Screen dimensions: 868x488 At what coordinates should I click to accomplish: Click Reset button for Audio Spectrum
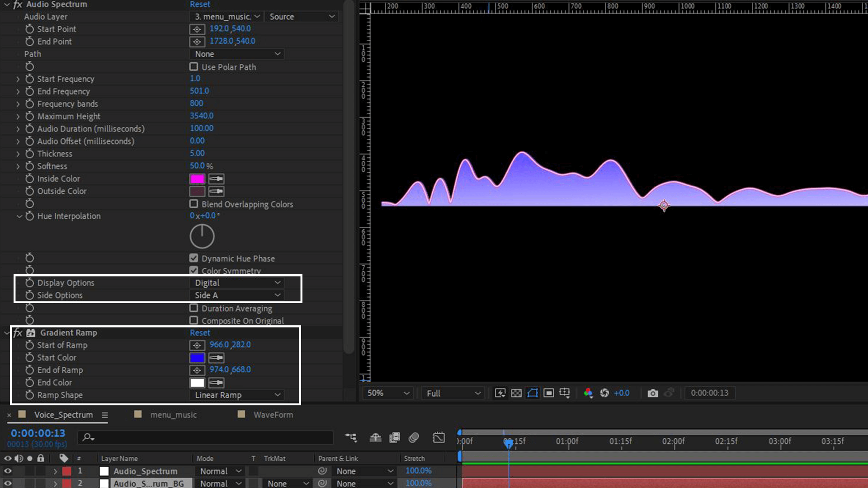click(x=200, y=4)
